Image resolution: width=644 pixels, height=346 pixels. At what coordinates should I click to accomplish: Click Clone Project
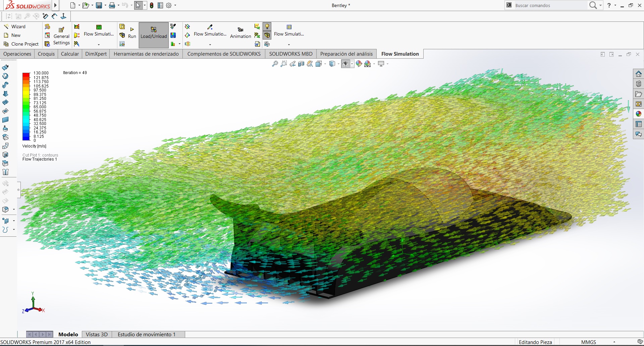[21, 44]
